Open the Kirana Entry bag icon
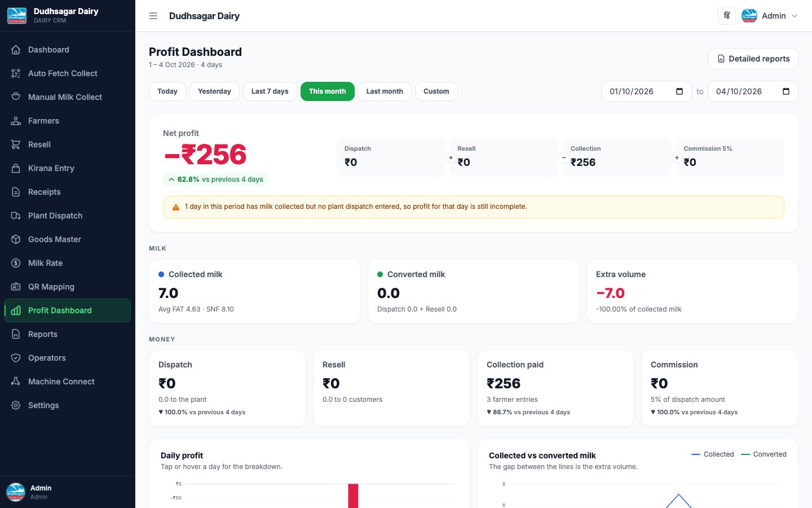 coord(16,168)
